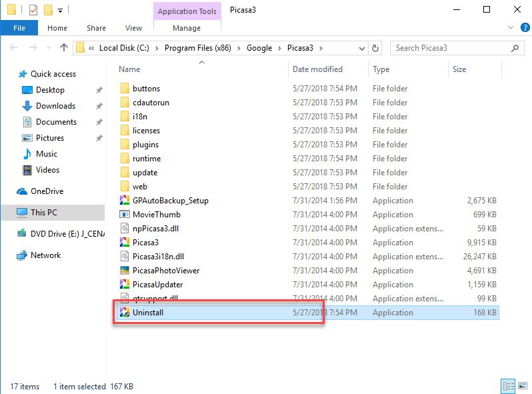
Task: Click the pin icon beside Documents
Action: coord(99,122)
